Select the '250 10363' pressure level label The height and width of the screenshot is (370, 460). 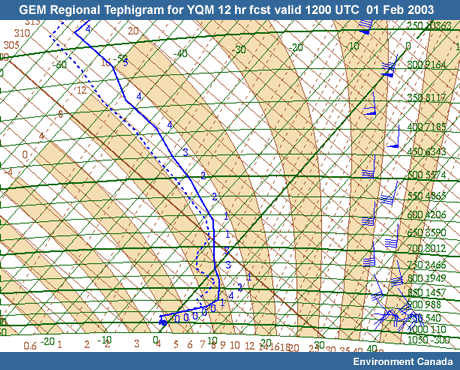[429, 26]
